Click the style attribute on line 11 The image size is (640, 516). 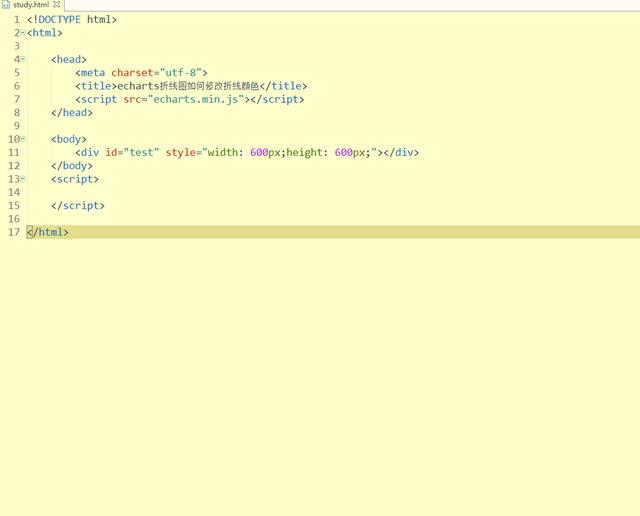point(181,153)
